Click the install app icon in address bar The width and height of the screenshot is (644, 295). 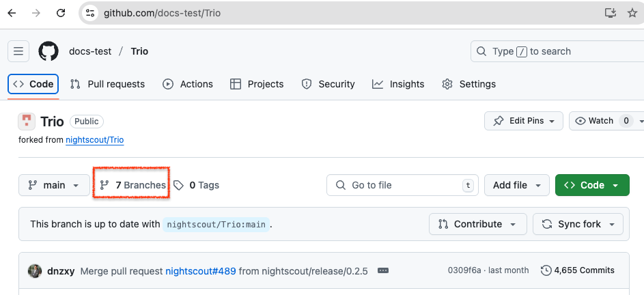point(610,13)
